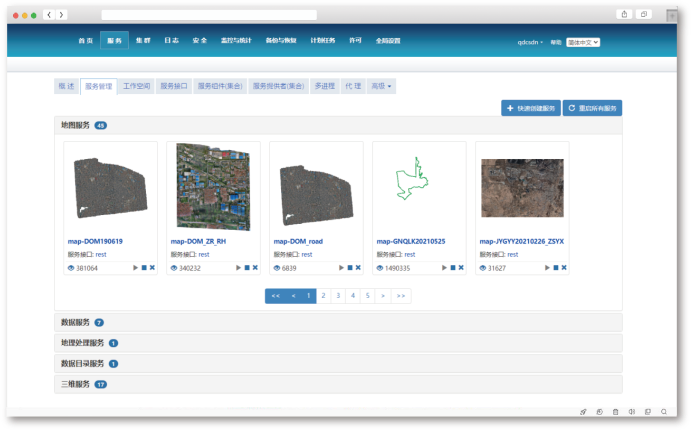Open the language selection dropdown 简体中文
The image size is (691, 430).
pyautogui.click(x=582, y=42)
